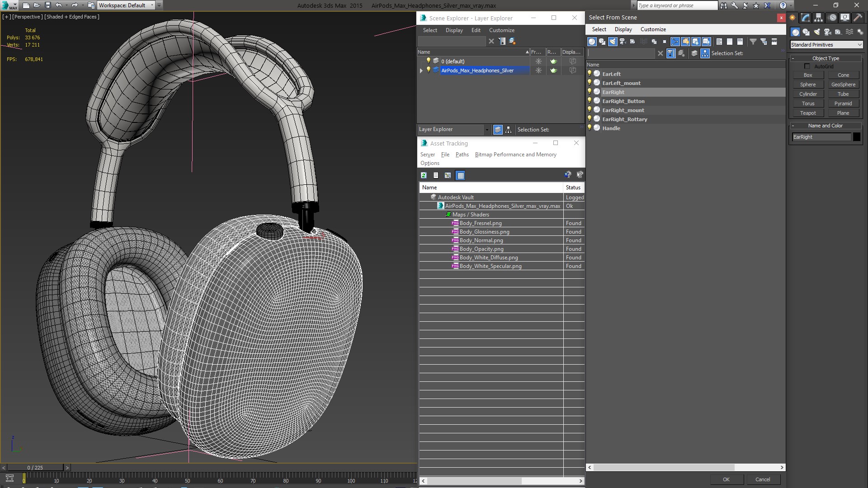
Task: Open the Paths menu in Asset Tracking
Action: 462,155
